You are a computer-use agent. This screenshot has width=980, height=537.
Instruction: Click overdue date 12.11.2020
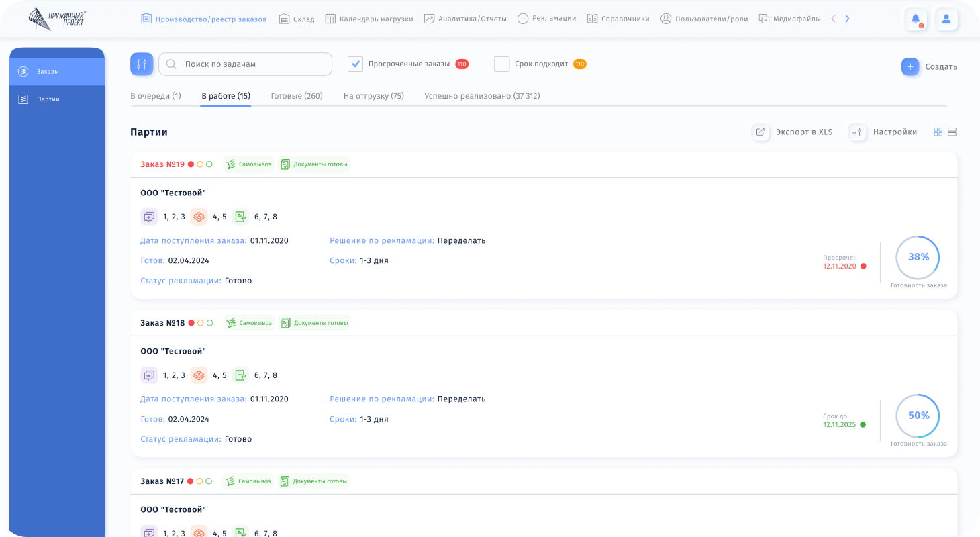[x=840, y=266]
